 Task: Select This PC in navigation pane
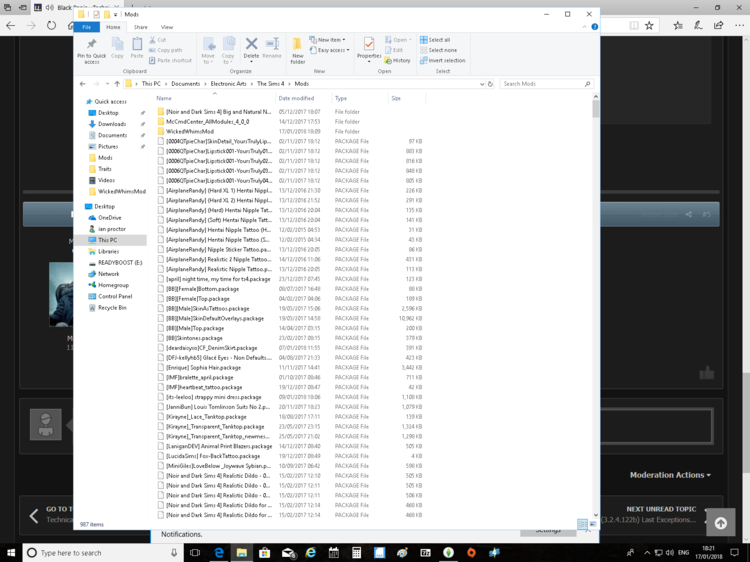[x=108, y=240]
